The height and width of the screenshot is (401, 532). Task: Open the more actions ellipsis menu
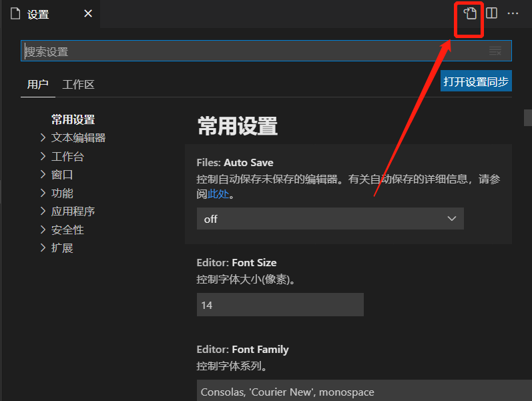tap(513, 13)
